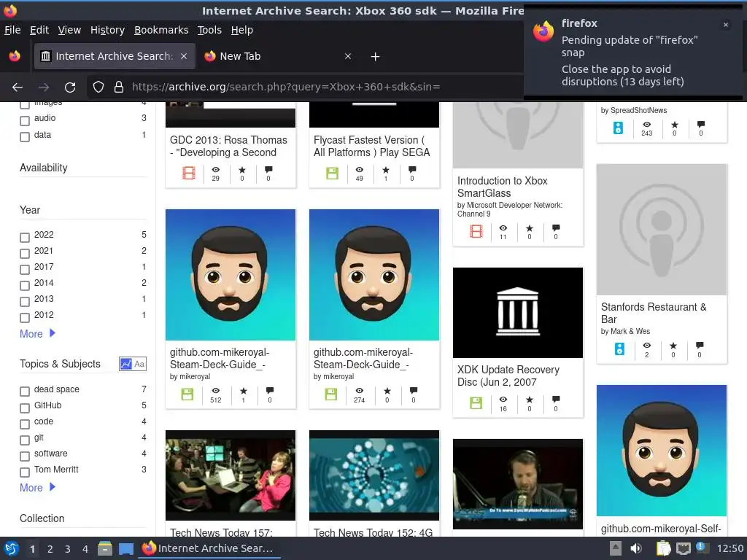Switch to the New Tab tab

(276, 56)
